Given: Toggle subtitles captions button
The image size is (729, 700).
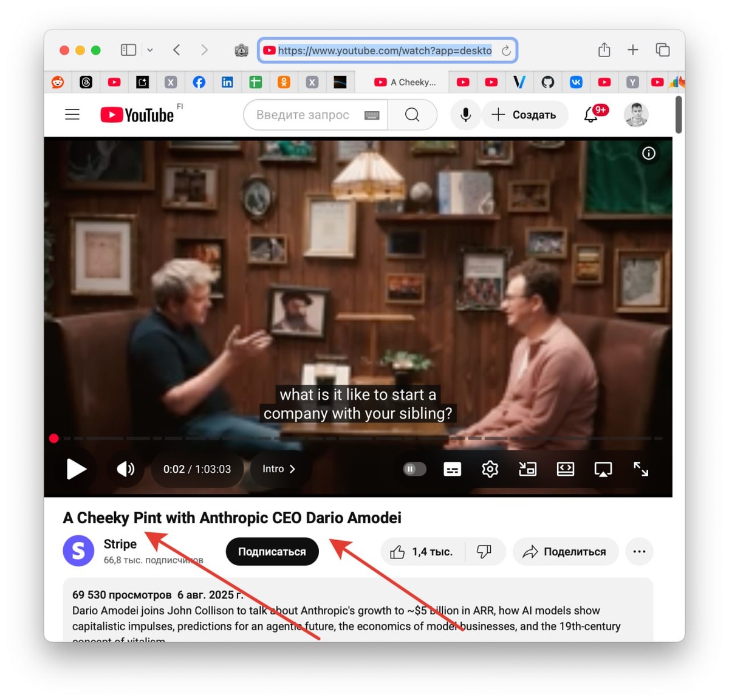Looking at the screenshot, I should 453,469.
